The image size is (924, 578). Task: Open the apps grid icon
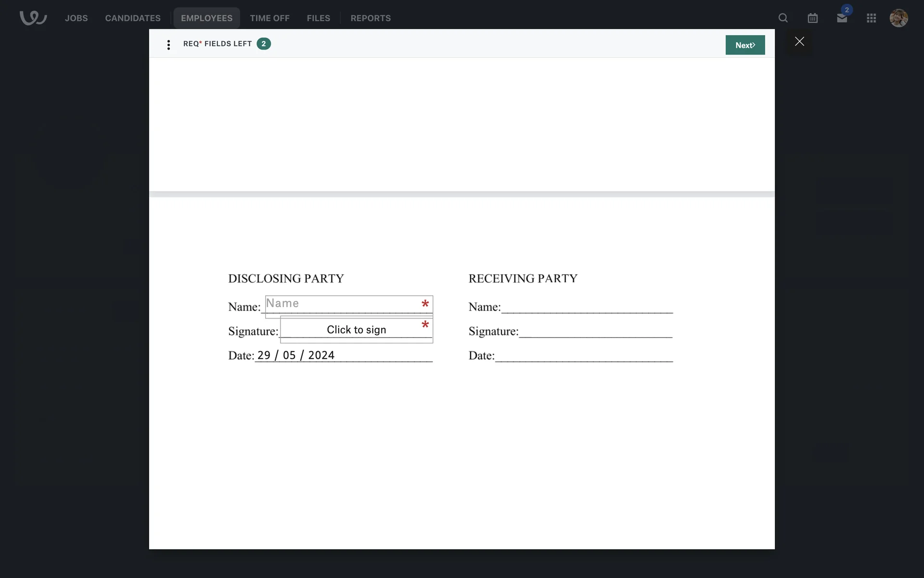coord(871,18)
